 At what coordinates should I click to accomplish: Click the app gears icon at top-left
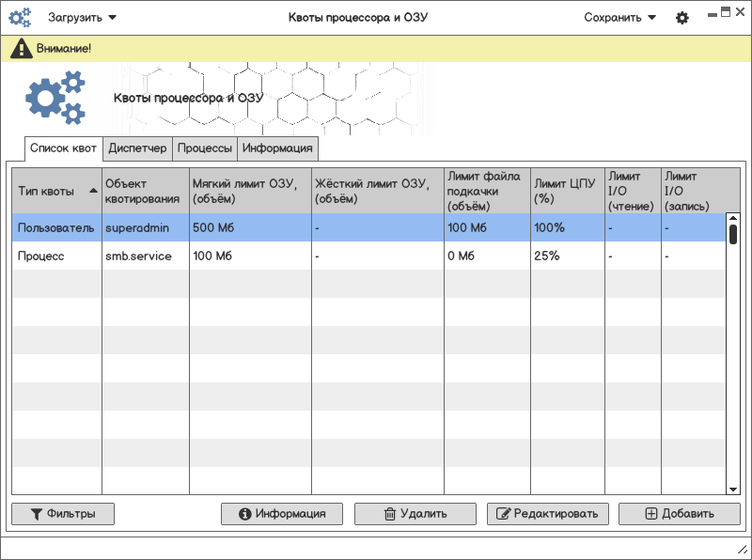20,18
